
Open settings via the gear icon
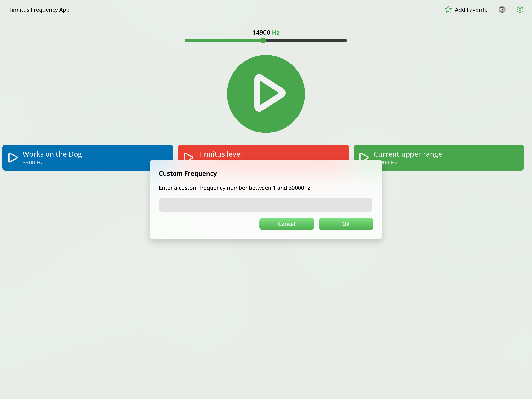tap(520, 10)
